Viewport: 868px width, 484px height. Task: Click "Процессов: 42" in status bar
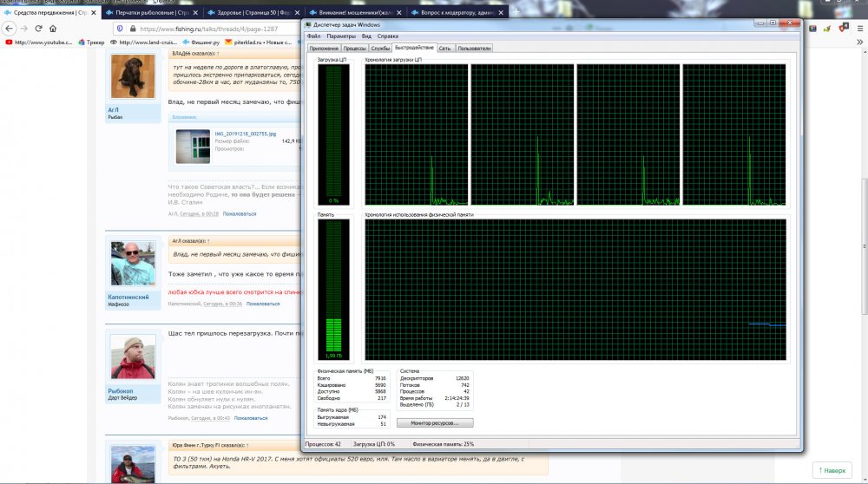tap(323, 443)
